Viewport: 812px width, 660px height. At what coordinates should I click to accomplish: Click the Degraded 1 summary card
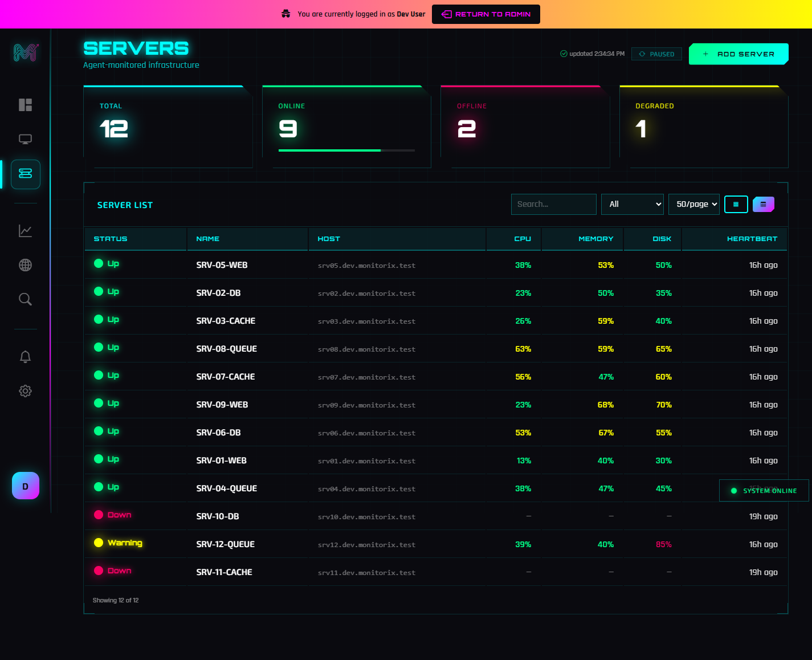click(x=704, y=127)
